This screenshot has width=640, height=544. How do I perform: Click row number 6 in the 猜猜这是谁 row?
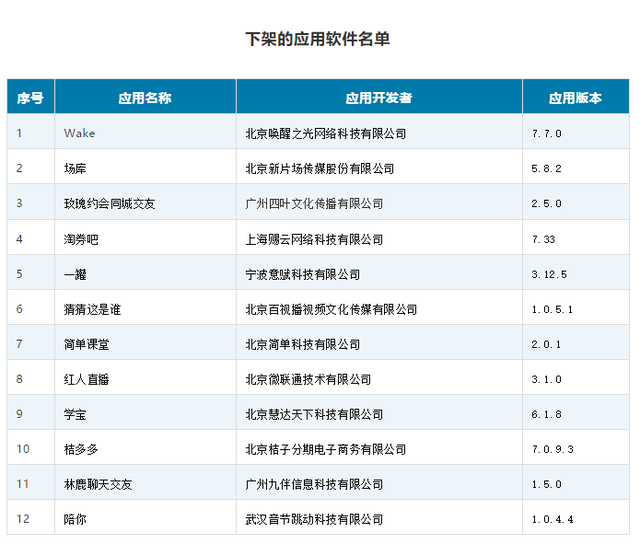19,309
